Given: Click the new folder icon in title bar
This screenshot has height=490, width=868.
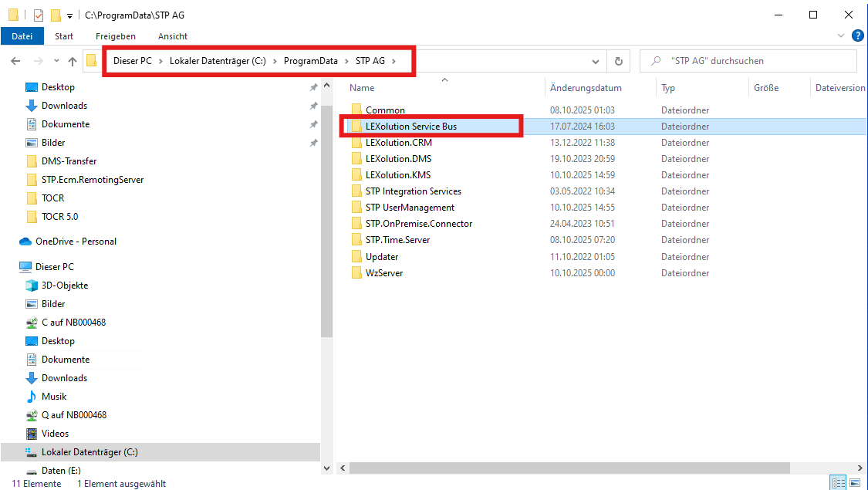Looking at the screenshot, I should click(56, 15).
